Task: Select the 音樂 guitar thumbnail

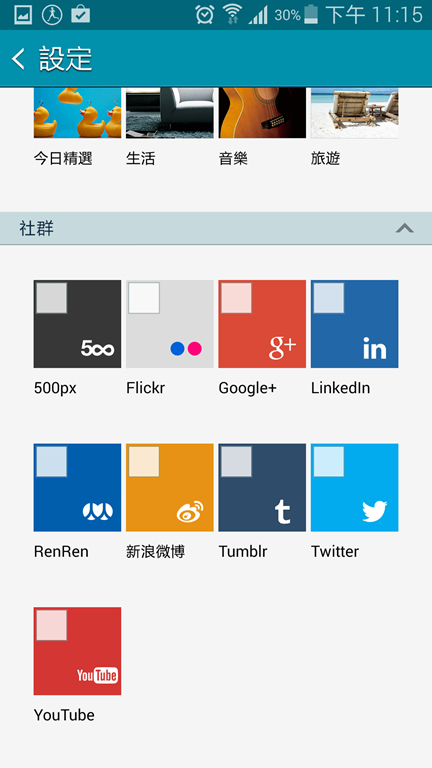Action: point(262,113)
